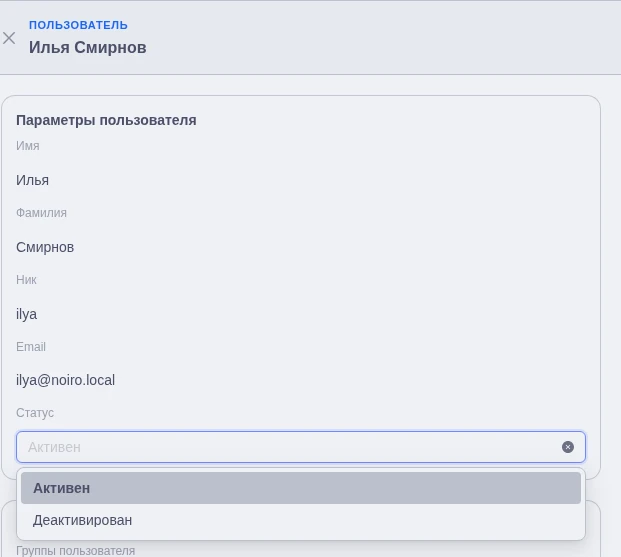Click the Параметры пользователя section heading
621x557 pixels.
[x=106, y=120]
